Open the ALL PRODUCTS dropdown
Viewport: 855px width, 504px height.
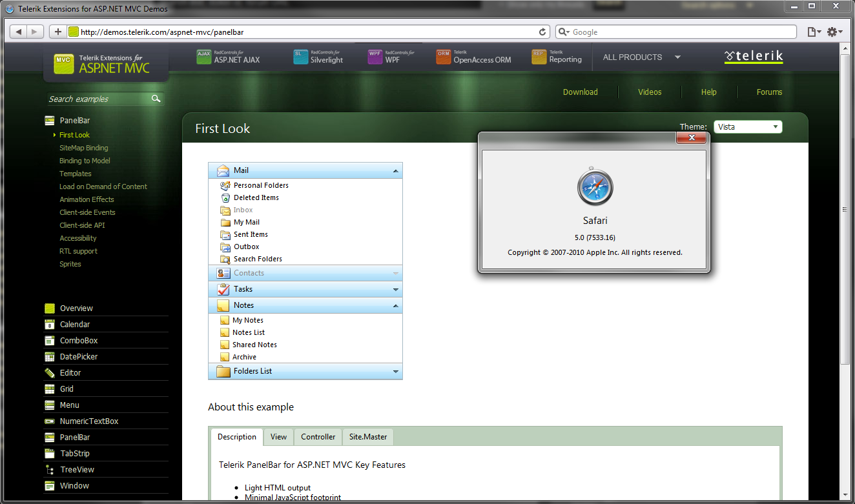pyautogui.click(x=642, y=57)
